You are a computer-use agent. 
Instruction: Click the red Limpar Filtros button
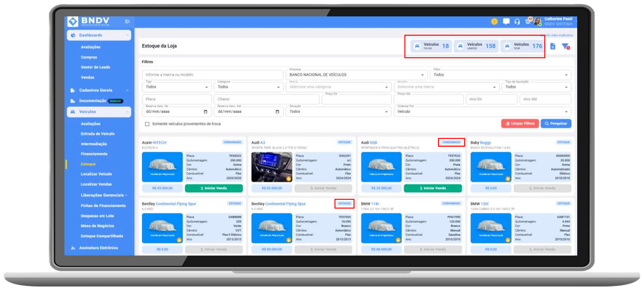pos(520,124)
